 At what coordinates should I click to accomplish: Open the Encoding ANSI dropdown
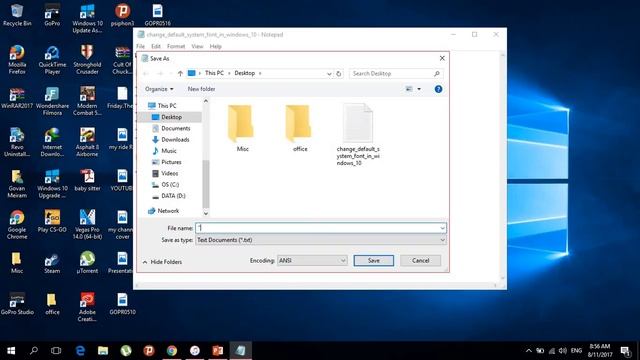[312, 260]
